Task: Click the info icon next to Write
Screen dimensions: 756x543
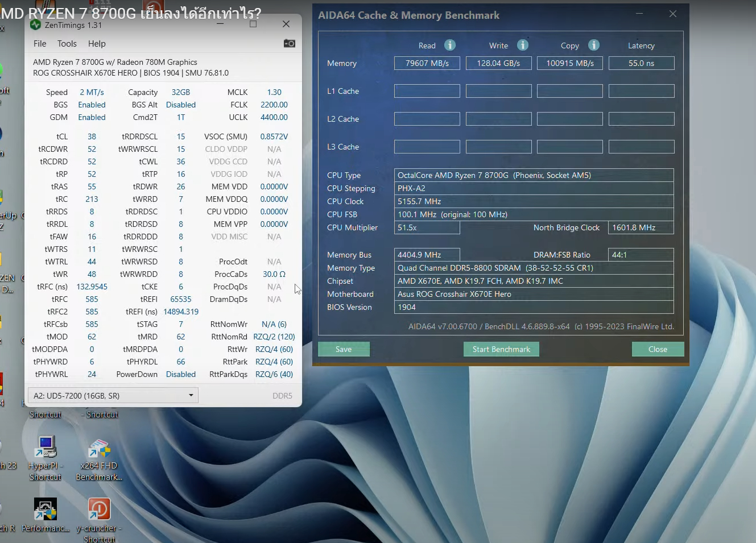Action: [x=523, y=45]
